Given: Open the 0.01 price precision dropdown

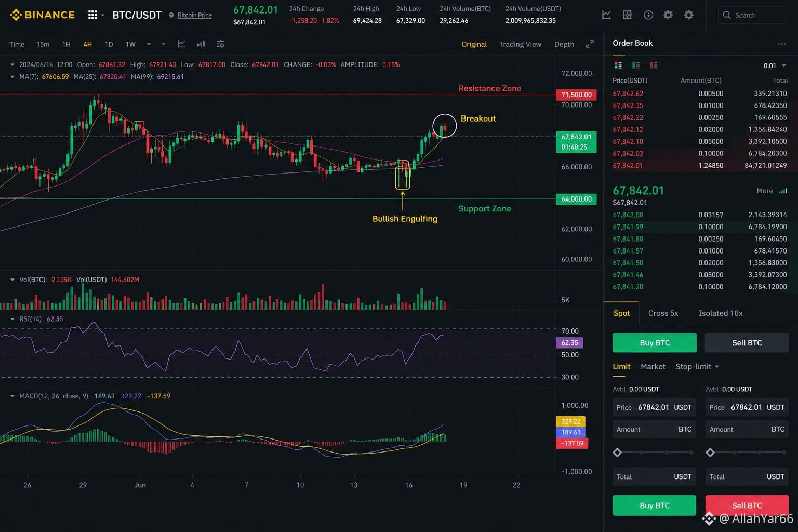Looking at the screenshot, I should 775,65.
